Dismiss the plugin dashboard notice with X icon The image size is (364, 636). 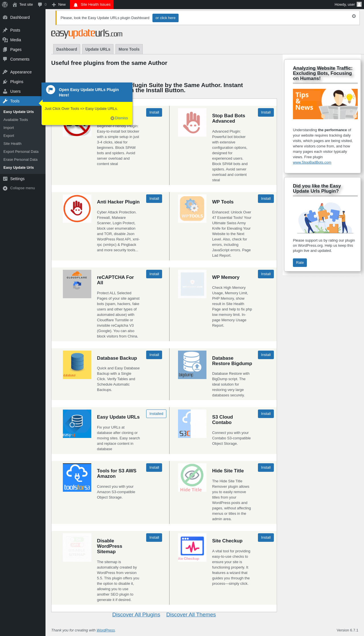(354, 16)
